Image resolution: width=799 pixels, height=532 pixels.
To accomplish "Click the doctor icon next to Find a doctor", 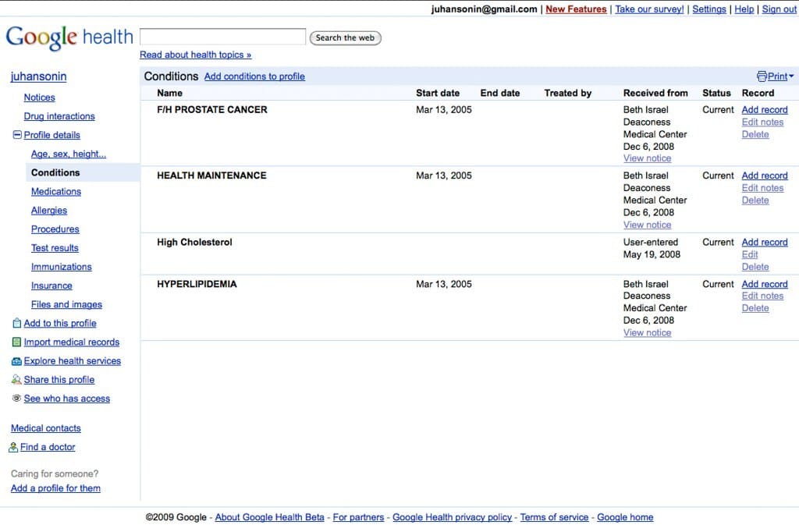I will tap(13, 447).
